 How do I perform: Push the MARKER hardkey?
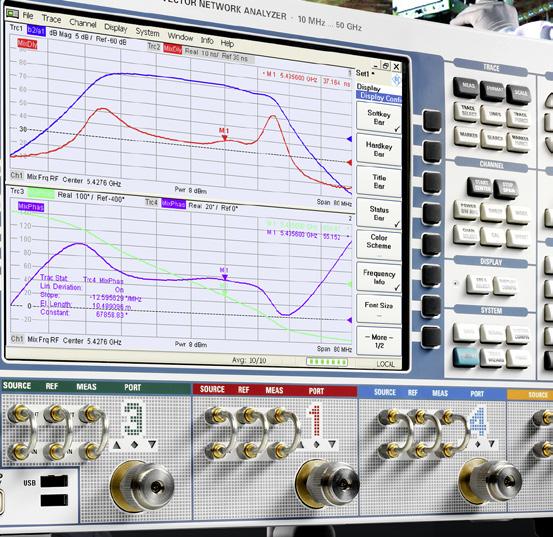467,136
